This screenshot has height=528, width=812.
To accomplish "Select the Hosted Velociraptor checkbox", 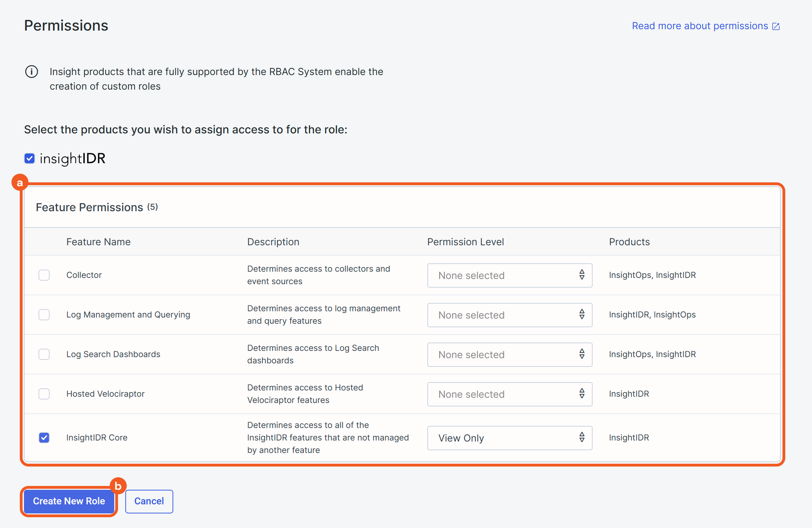I will [44, 394].
